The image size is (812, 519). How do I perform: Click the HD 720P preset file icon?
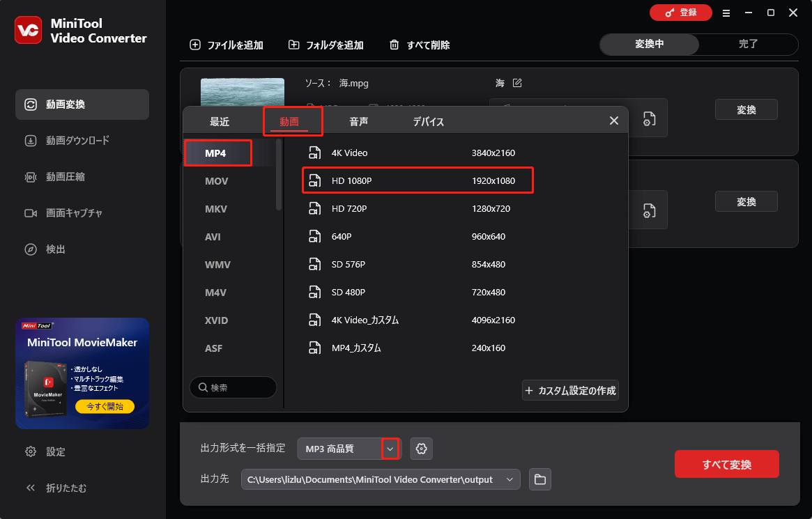pos(315,208)
